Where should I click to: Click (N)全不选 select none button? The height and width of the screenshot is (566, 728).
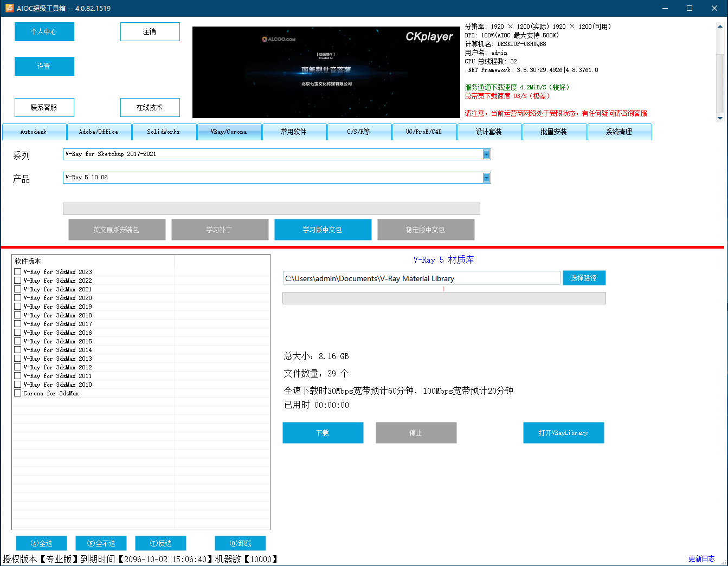point(101,543)
